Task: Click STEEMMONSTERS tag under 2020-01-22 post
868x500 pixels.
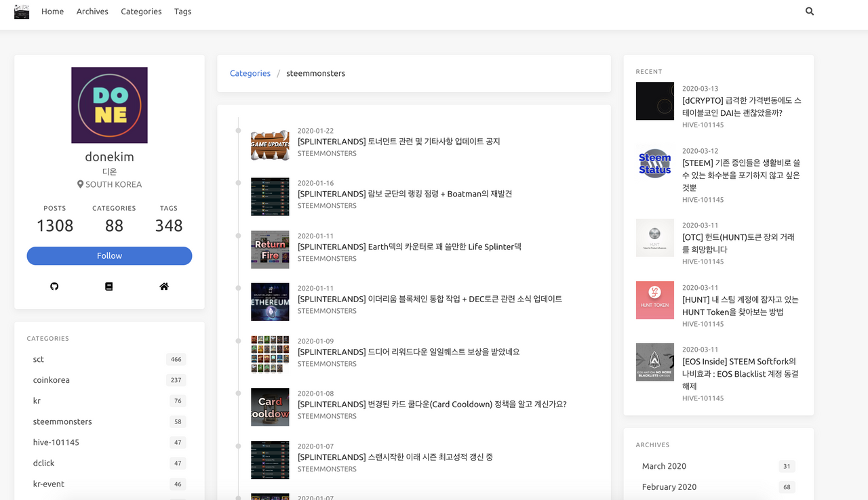Action: (x=327, y=153)
